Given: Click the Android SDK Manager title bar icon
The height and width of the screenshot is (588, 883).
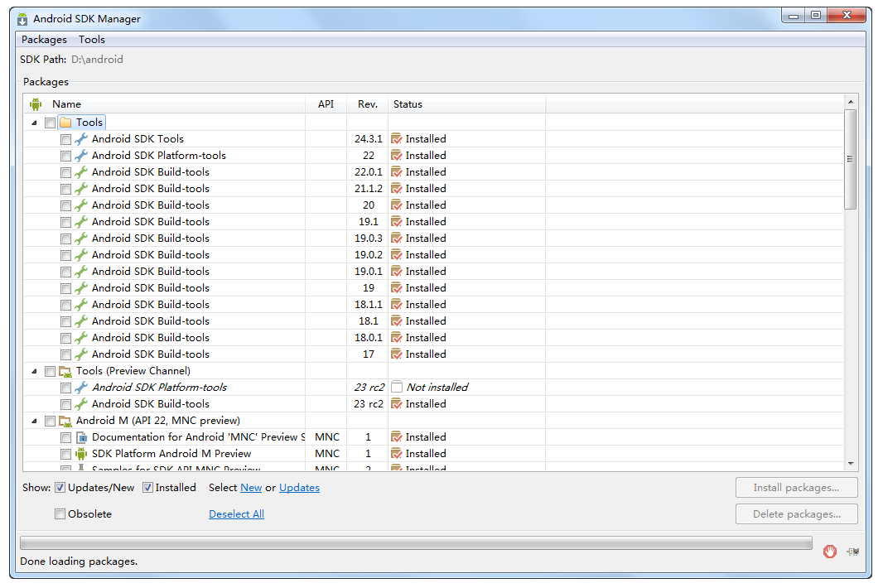Looking at the screenshot, I should coord(22,19).
